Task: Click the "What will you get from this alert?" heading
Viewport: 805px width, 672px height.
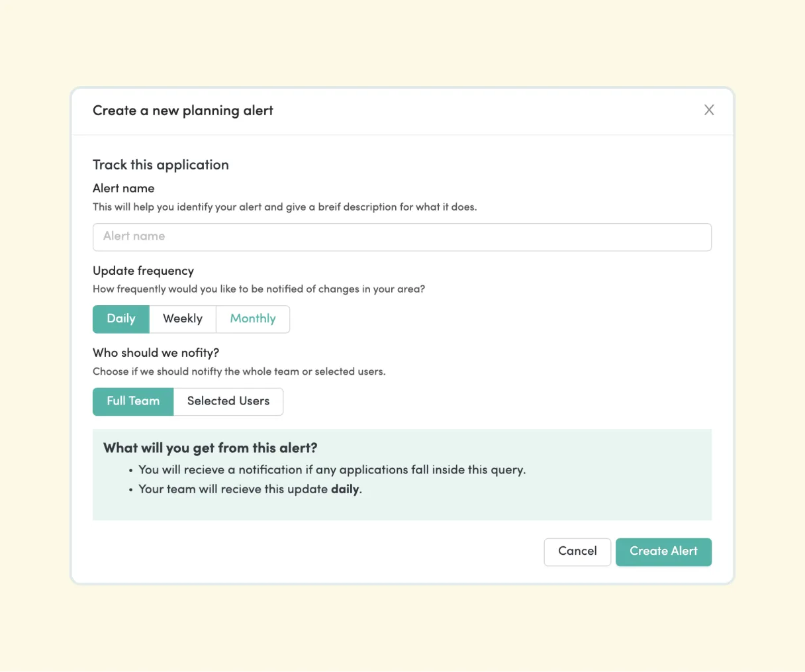Action: tap(211, 448)
